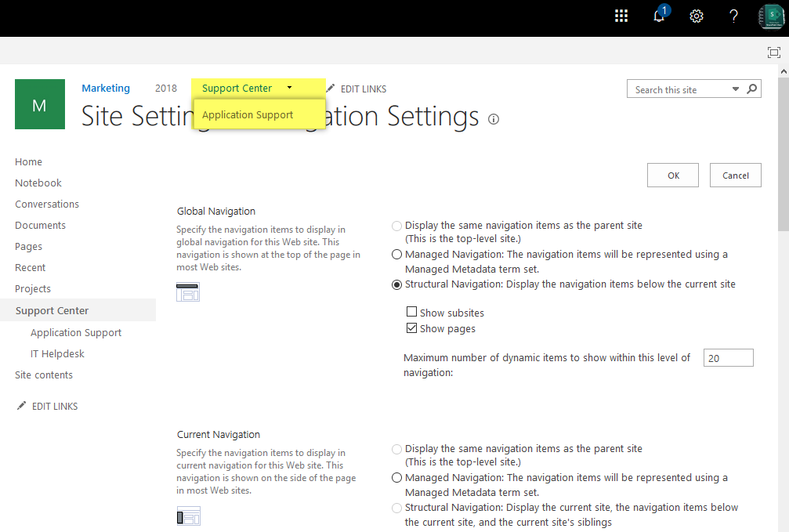Viewport: 789px width, 532px height.
Task: Open the app launcher waffle icon
Action: (621, 16)
